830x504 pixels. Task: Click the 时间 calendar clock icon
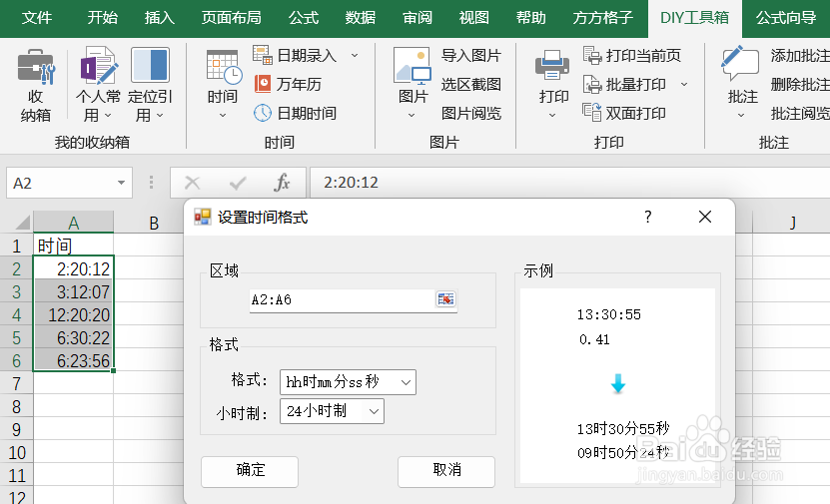click(x=223, y=70)
